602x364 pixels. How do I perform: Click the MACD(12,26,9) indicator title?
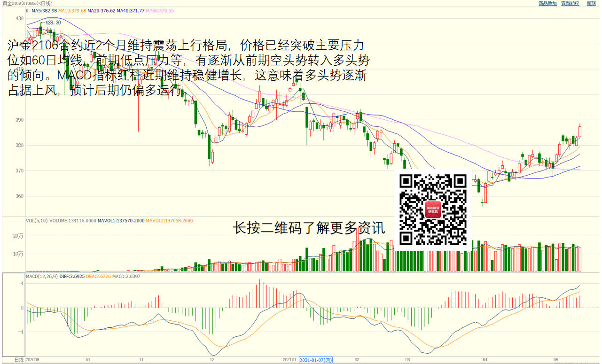[x=42, y=277]
